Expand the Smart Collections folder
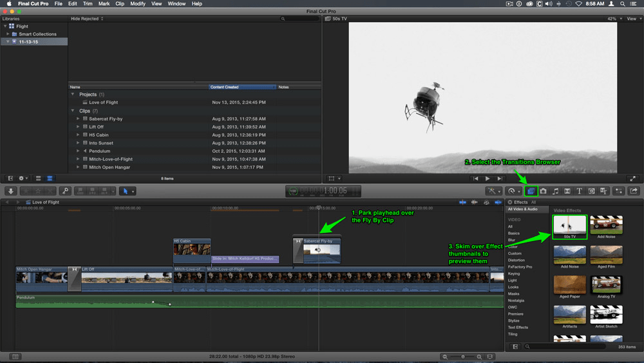 [x=8, y=34]
